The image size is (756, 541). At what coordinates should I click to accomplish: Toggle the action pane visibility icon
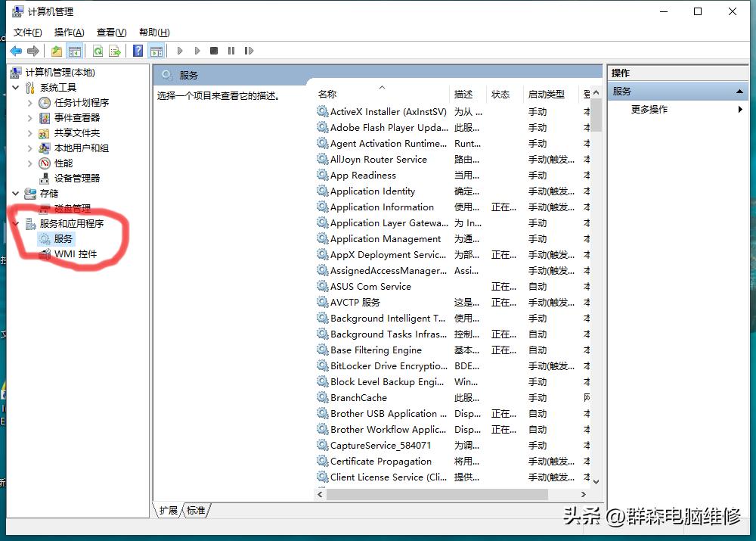156,51
